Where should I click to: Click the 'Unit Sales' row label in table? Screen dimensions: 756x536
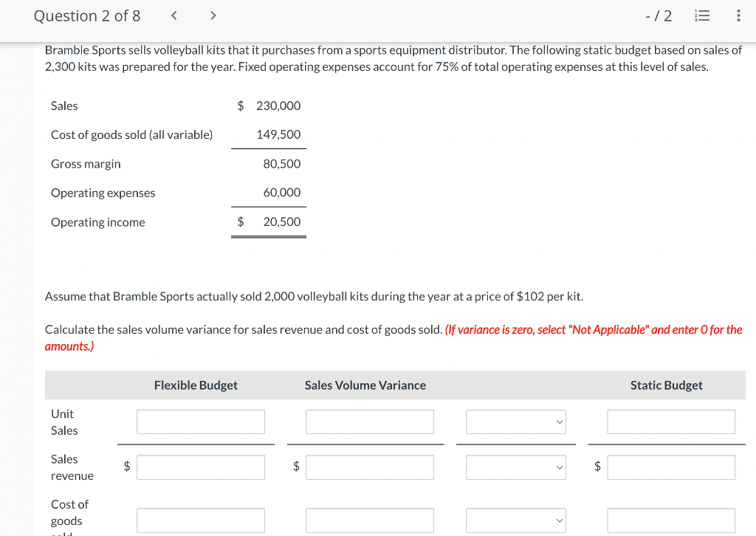click(64, 422)
